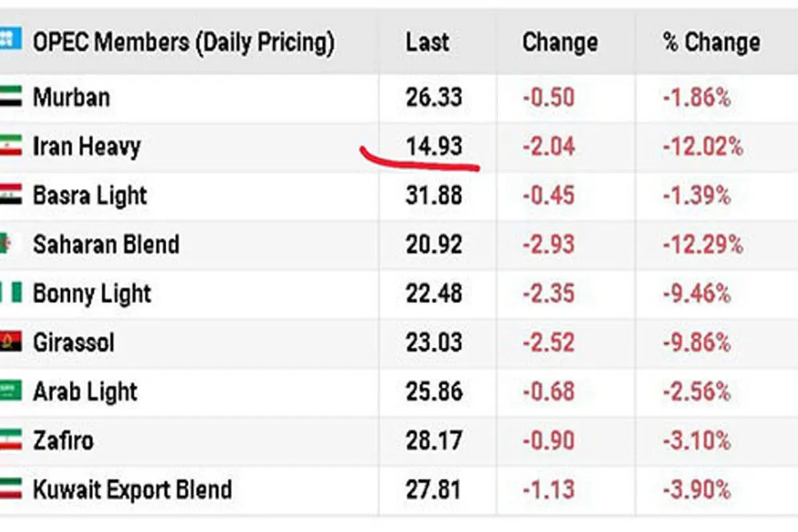Select the underlined 14.93 price value
Image resolution: width=798 pixels, height=532 pixels.
pos(434,146)
